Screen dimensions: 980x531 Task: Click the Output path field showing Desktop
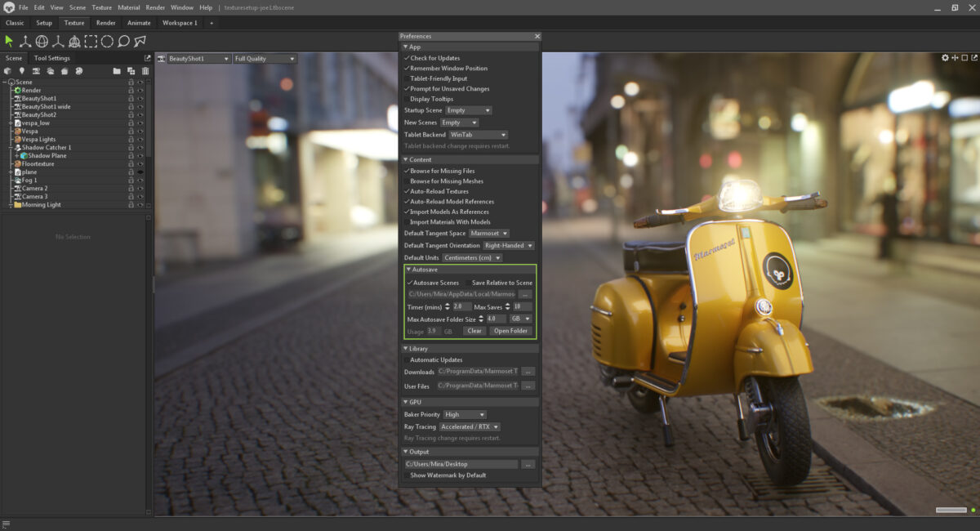(x=461, y=463)
